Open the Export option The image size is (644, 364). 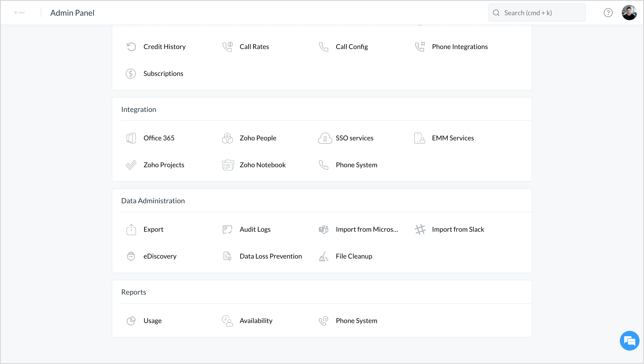pyautogui.click(x=153, y=229)
